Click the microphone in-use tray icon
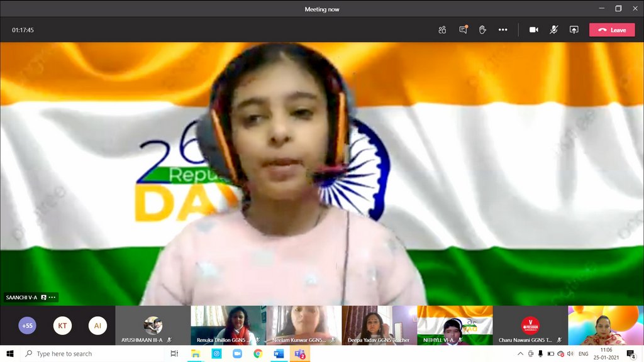This screenshot has width=644, height=362. coord(540,353)
